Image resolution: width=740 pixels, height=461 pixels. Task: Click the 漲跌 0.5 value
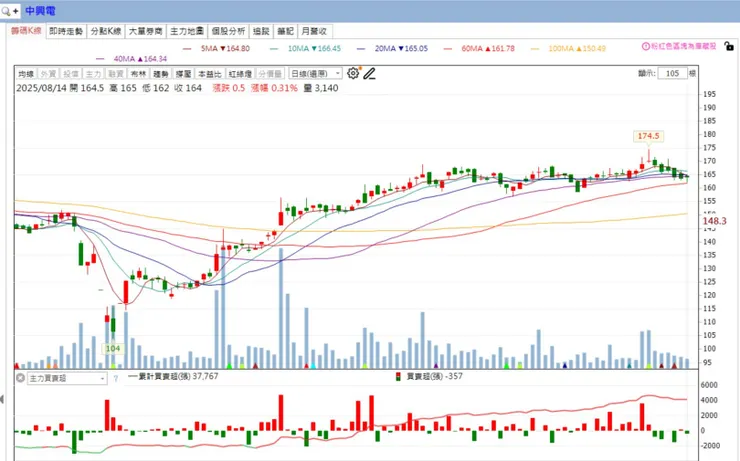(229, 88)
